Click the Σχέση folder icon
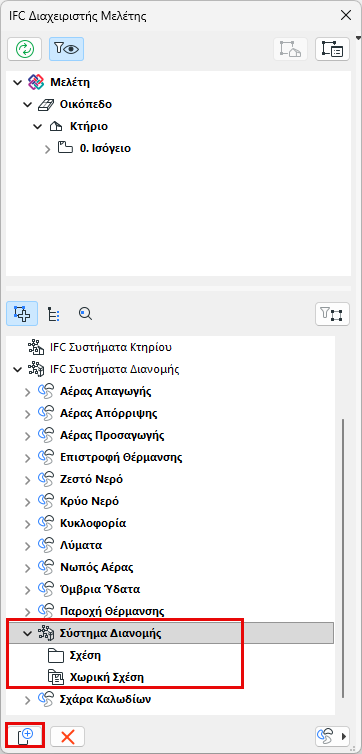This screenshot has height=754, width=362. pos(56,655)
